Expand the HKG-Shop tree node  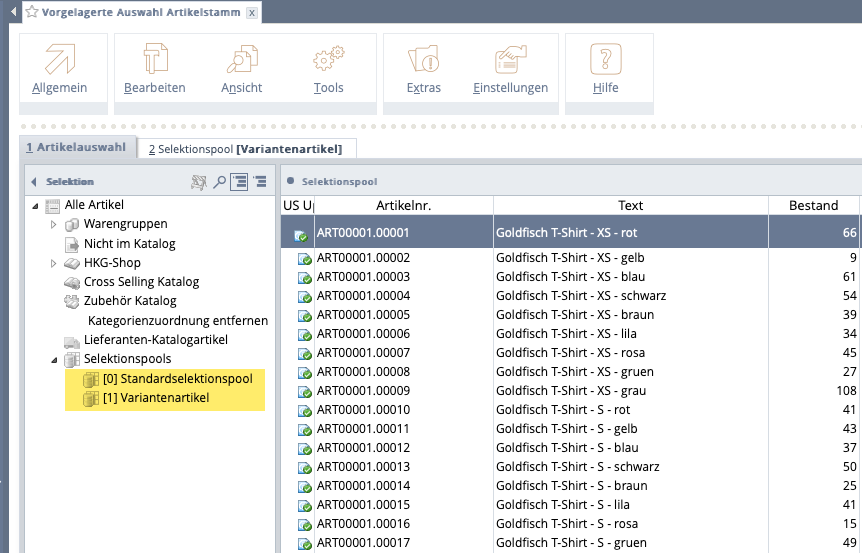click(x=54, y=263)
